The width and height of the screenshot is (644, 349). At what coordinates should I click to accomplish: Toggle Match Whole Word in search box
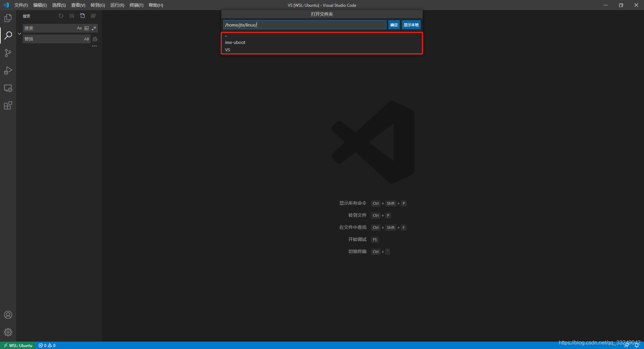87,28
